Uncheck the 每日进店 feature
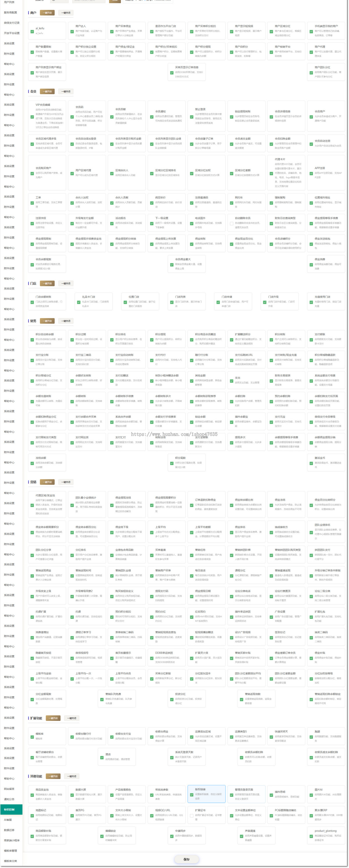Viewport: 349px width, 868px height. [x=192, y=576]
